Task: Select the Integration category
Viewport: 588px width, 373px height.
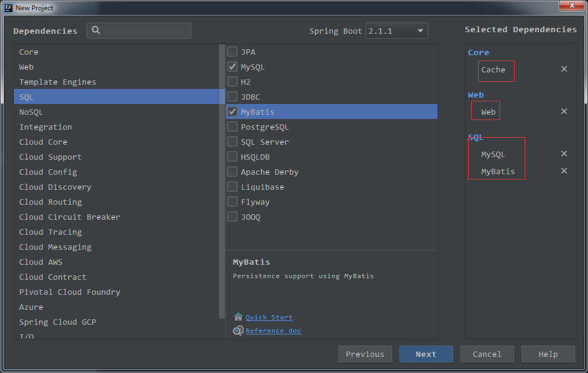Action: tap(116, 127)
